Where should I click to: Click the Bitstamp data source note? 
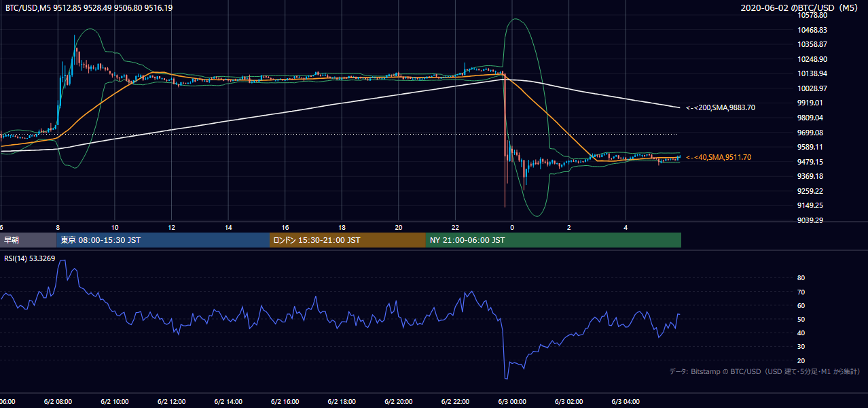765,371
